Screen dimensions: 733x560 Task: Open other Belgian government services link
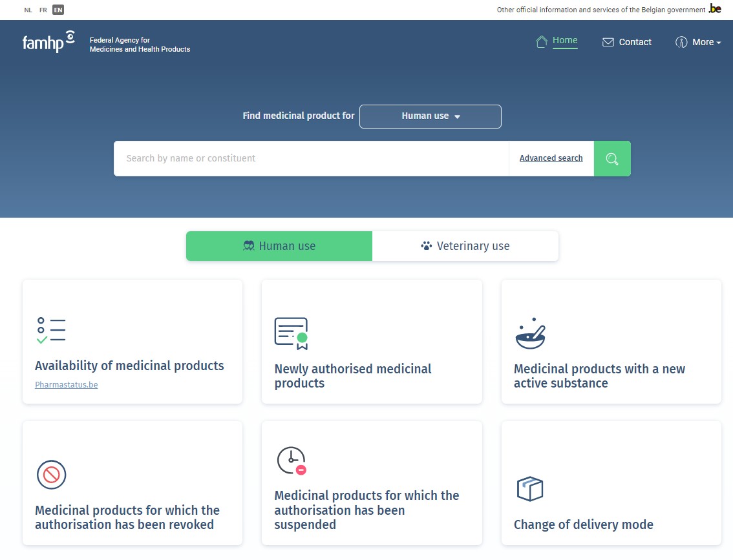pos(600,10)
